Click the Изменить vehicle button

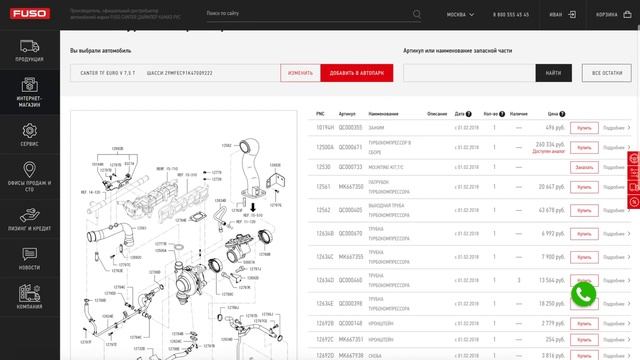[x=300, y=73]
